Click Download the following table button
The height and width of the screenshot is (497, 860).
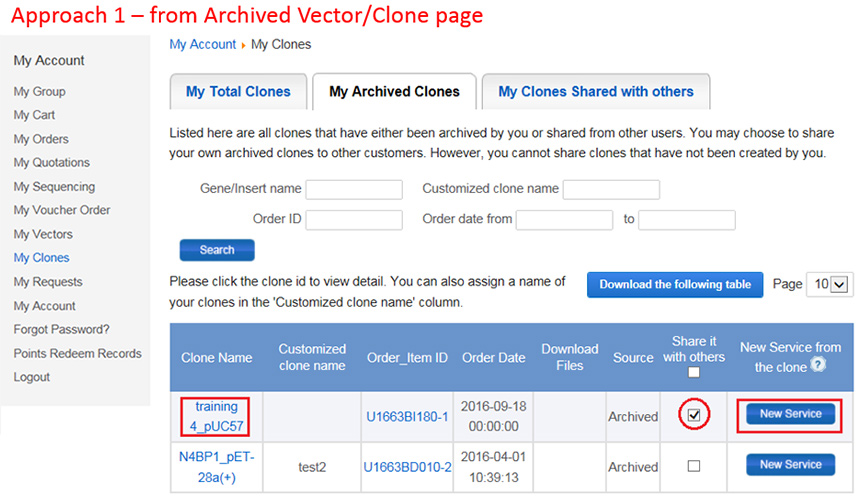[x=675, y=284]
